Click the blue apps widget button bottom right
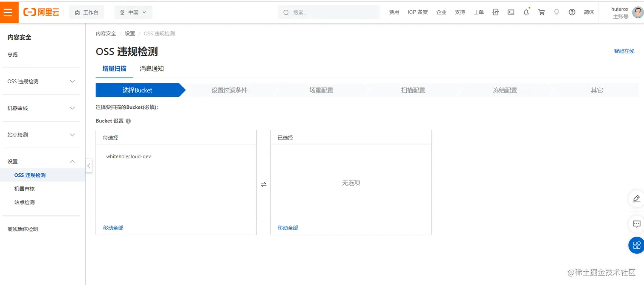 [636, 245]
